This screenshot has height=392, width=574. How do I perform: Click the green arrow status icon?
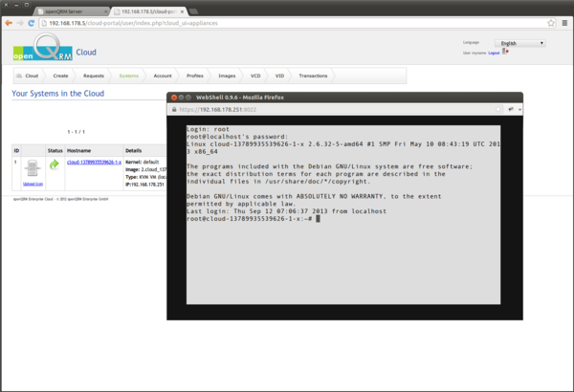pos(55,164)
